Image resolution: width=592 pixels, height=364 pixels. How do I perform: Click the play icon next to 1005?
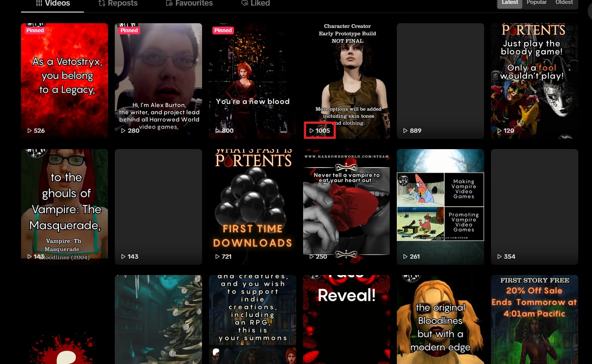tap(312, 131)
